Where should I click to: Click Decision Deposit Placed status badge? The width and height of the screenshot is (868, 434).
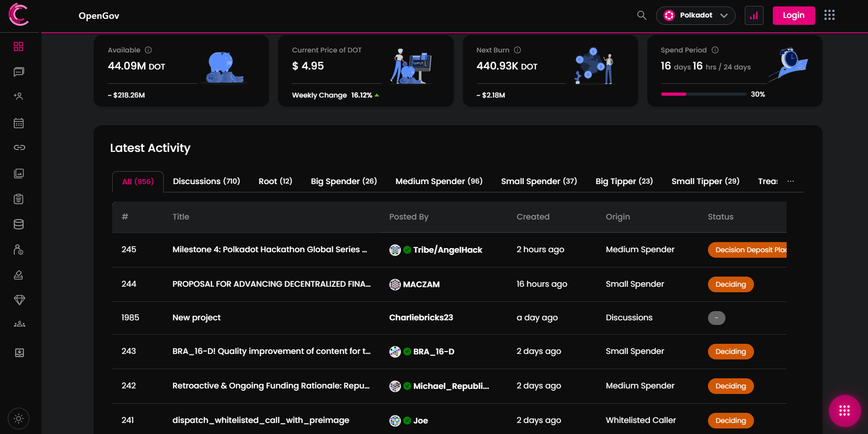pos(747,250)
